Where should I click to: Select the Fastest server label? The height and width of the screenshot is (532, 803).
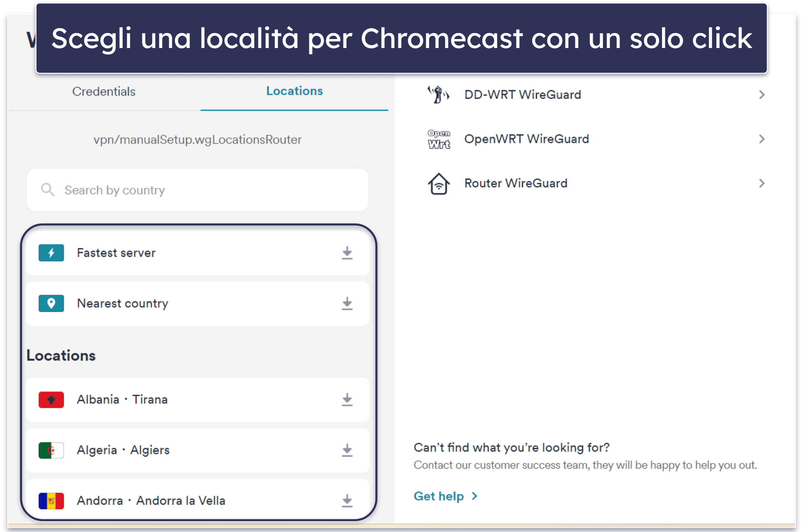tap(116, 253)
